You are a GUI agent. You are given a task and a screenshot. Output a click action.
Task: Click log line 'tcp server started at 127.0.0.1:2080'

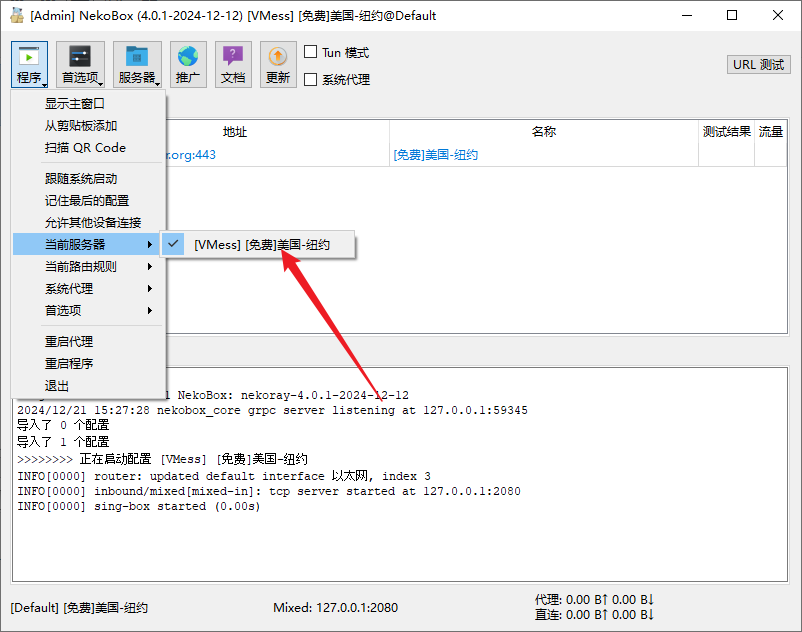tap(269, 491)
